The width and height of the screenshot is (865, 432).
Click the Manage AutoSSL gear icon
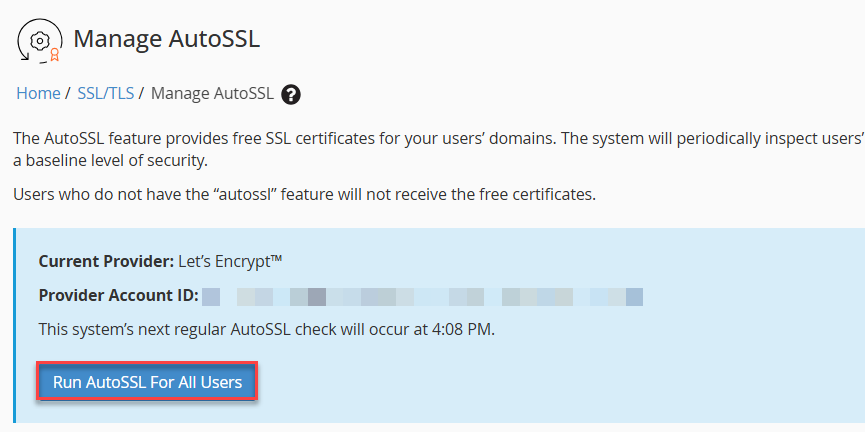click(40, 41)
